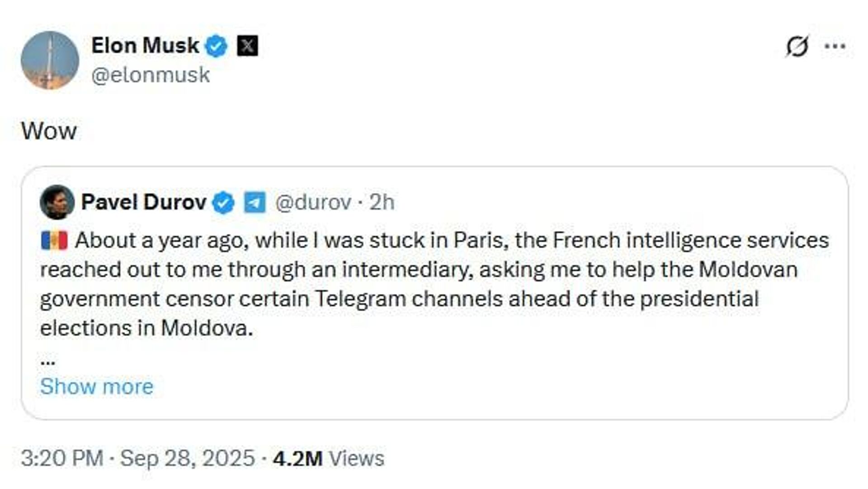
Task: Open Elon Musk's rocket profile picture
Action: point(50,60)
